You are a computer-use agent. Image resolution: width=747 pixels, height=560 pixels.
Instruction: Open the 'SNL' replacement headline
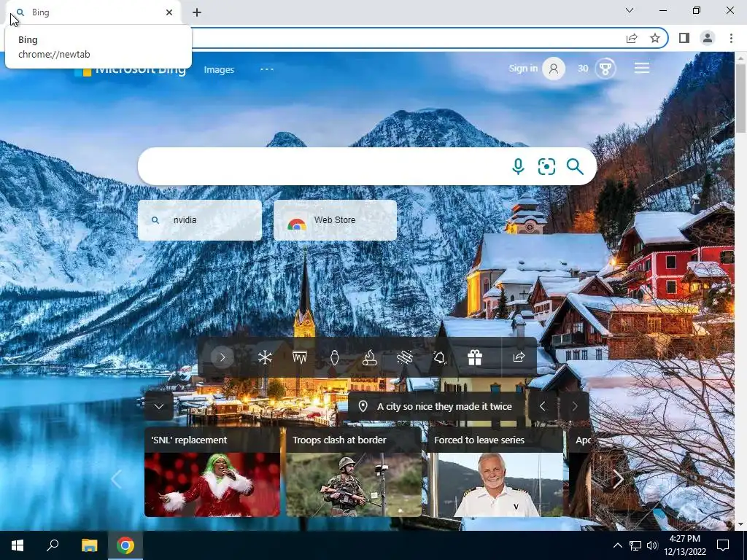tap(189, 440)
